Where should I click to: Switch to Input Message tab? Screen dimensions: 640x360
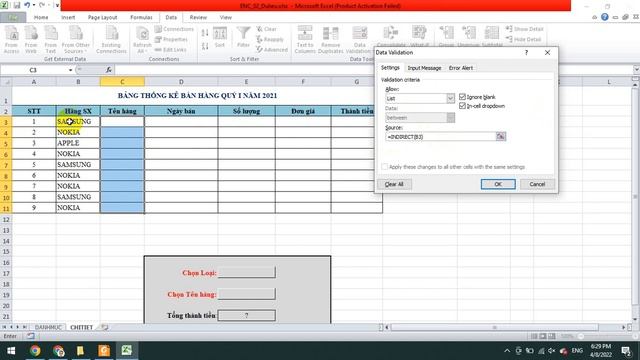[x=424, y=68]
